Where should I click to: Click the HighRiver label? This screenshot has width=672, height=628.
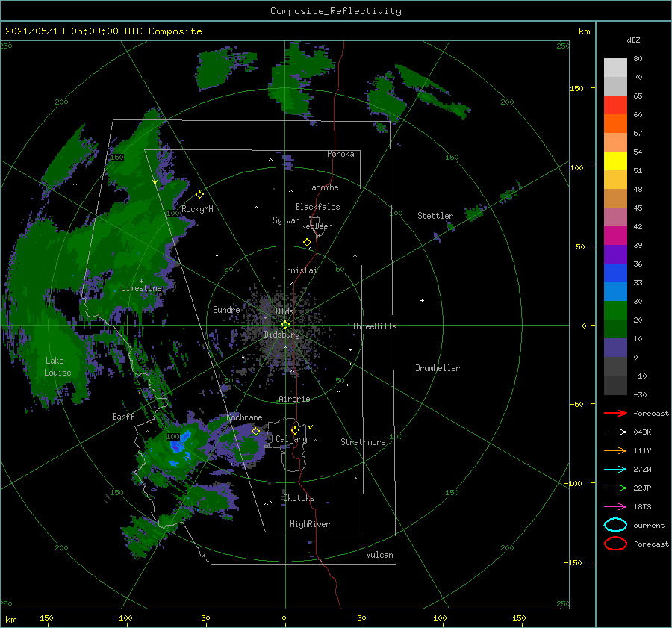[310, 524]
